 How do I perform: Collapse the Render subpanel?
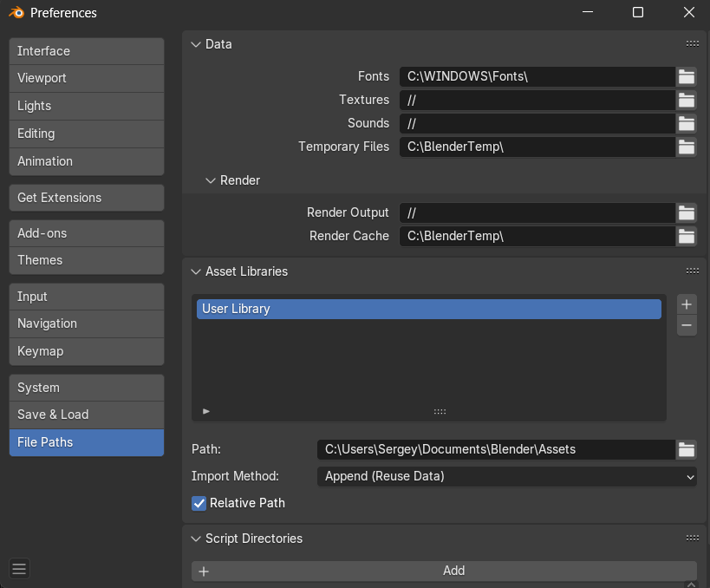(210, 180)
